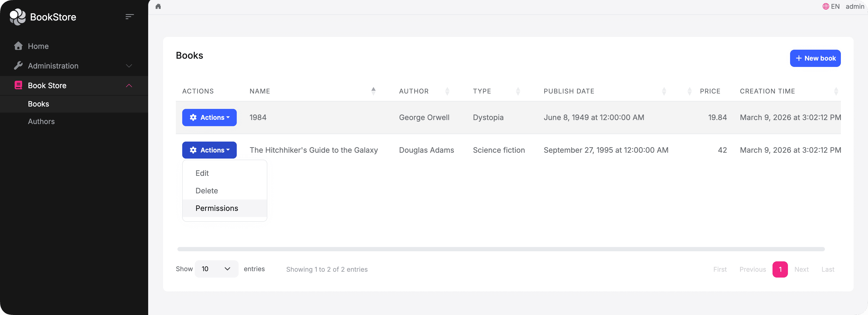This screenshot has width=868, height=315.
Task: Open the entries-per-page selector
Action: pos(216,269)
